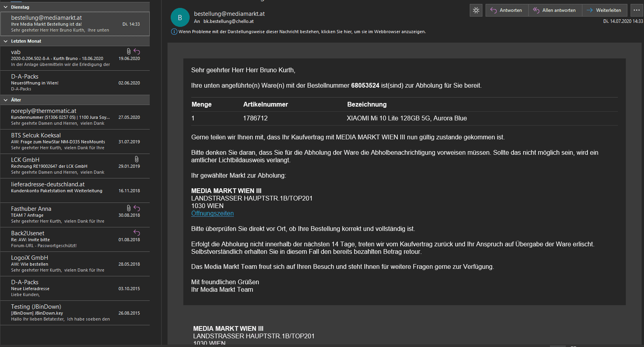Open Öffnungszeiten link in email
Viewport: 644px width, 347px height.
(x=213, y=214)
